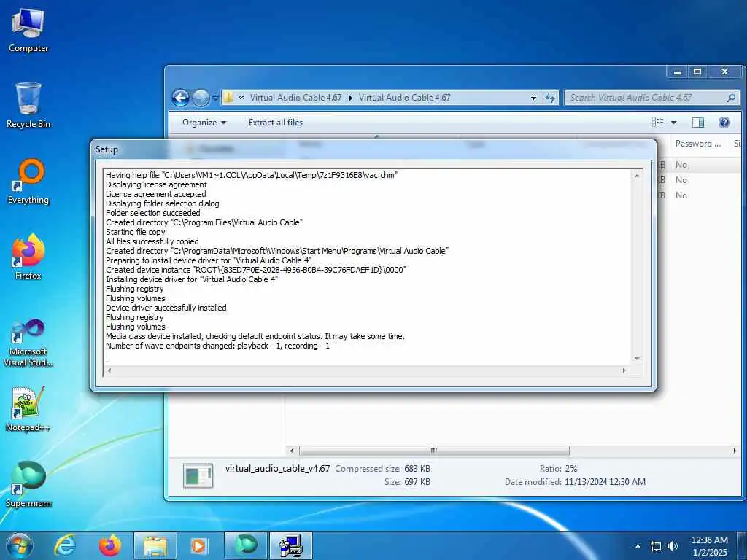Open network status tray icon
Screen dimensions: 747x560
pos(656,547)
